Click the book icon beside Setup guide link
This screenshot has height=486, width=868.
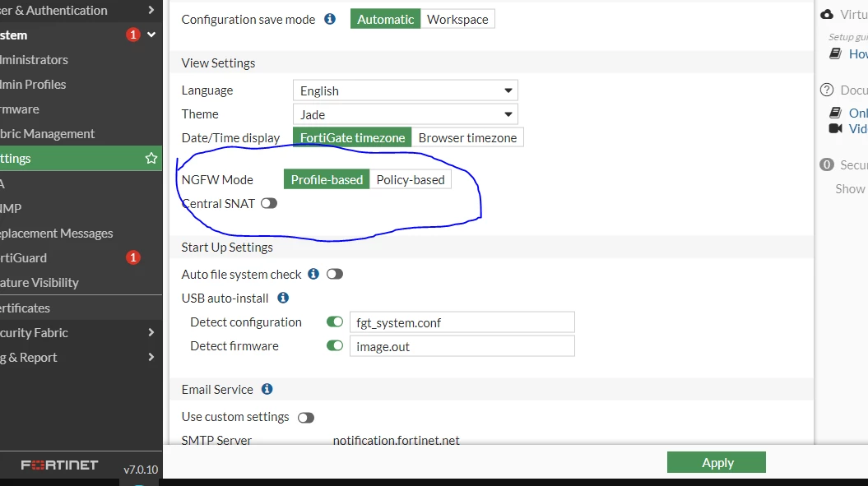coord(835,53)
